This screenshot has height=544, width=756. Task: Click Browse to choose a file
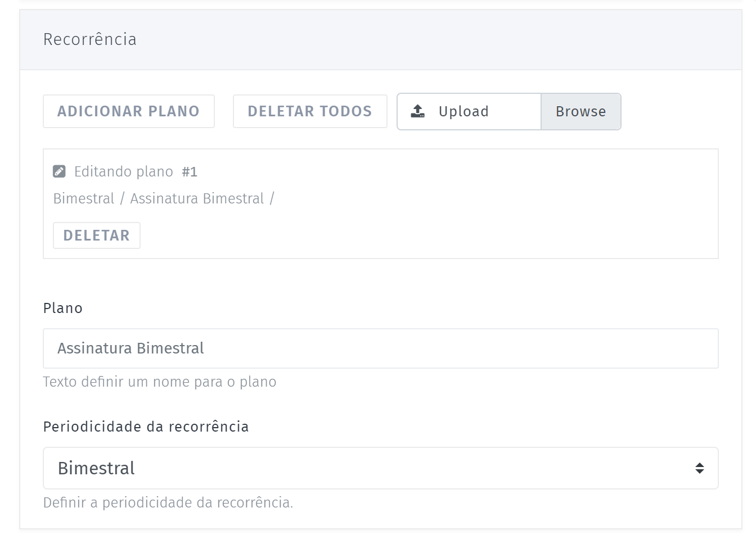tap(581, 111)
